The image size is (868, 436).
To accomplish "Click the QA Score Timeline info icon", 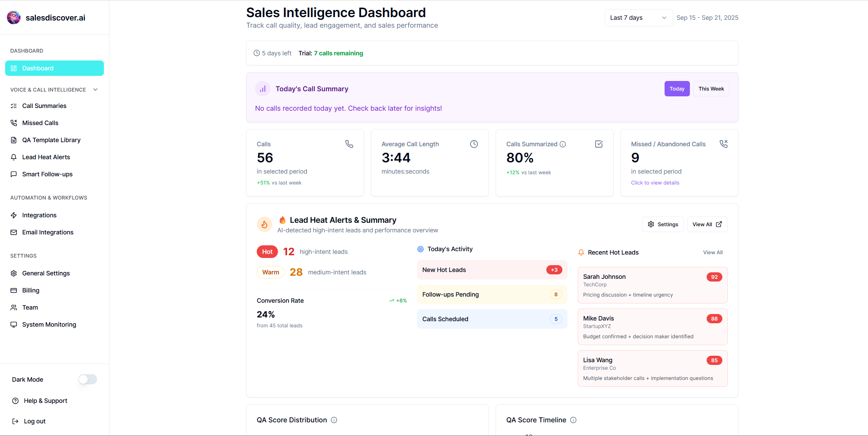I will 573,420.
